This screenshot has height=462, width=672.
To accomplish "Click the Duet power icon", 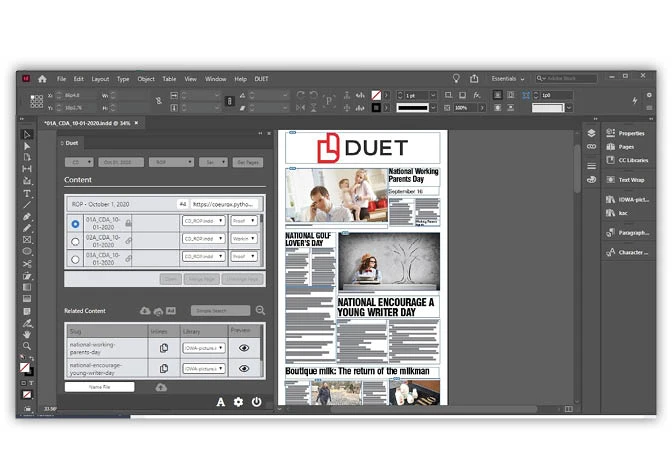I will (256, 402).
